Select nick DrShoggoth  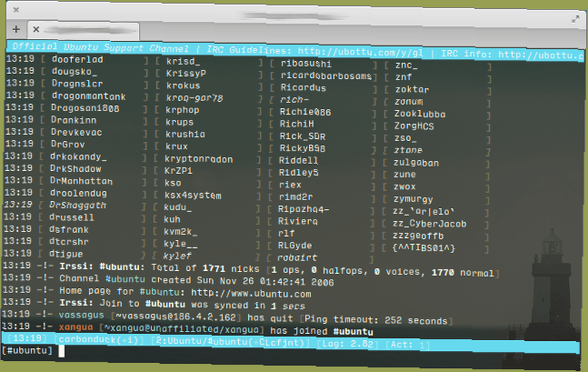[78, 205]
